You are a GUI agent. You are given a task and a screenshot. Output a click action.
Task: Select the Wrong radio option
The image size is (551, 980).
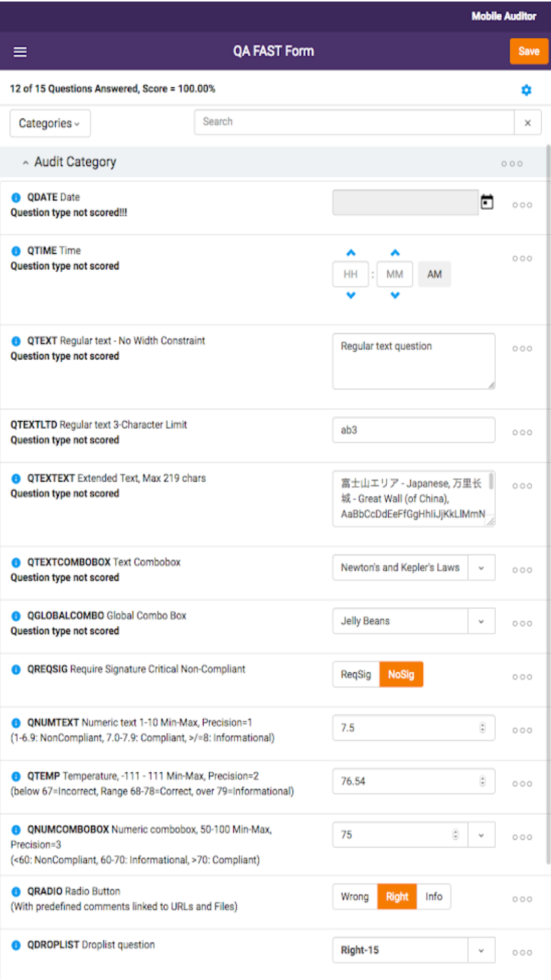click(355, 897)
